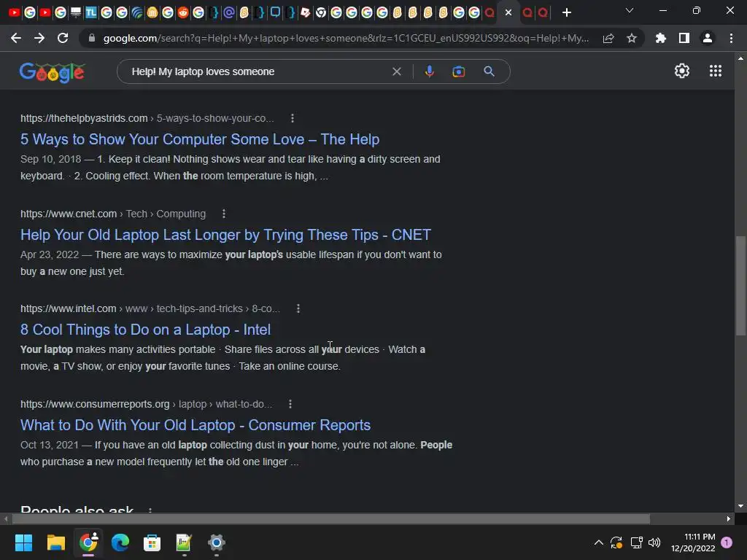Screen dimensions: 747x560
Task: Go back to the previous page
Action: [16, 38]
